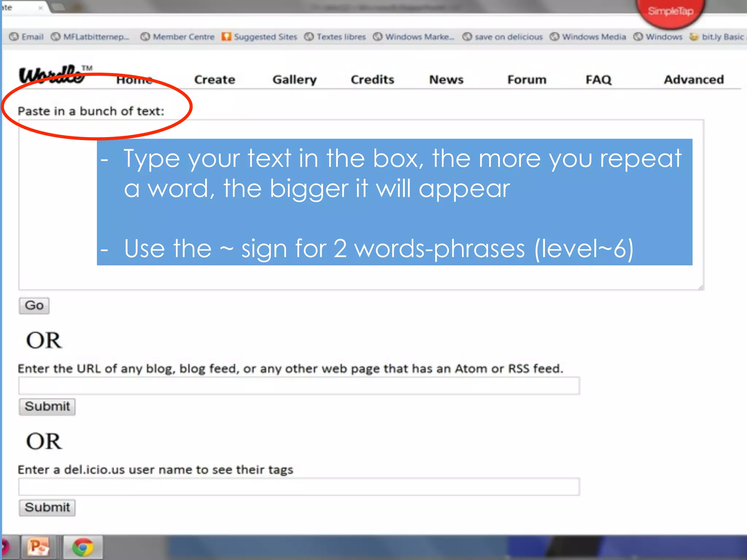Open PowerPoint from the taskbar
The width and height of the screenshot is (747, 560).
pos(39,547)
